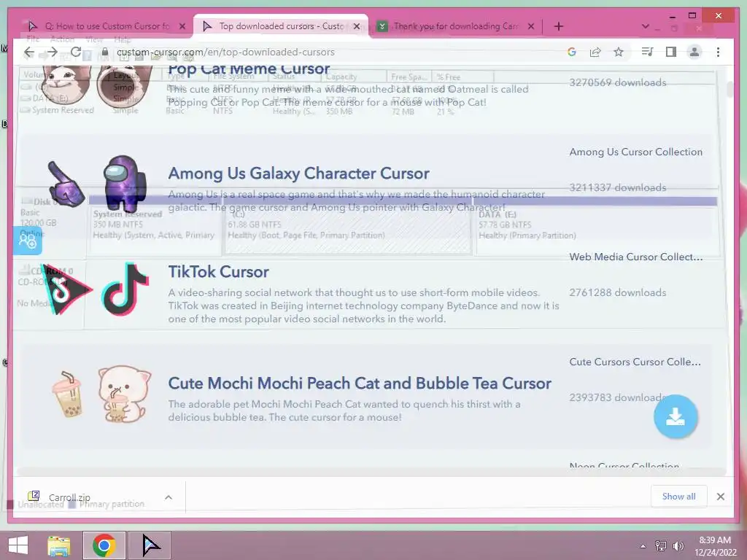Open the Windows Start menu
Viewport: 747px width, 560px height.
click(x=18, y=545)
